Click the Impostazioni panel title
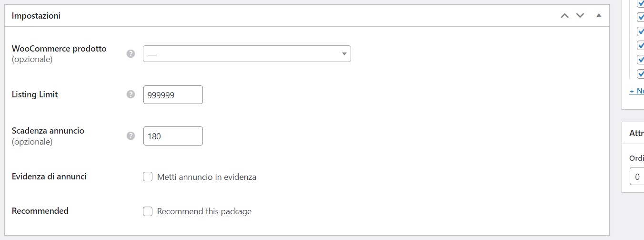Viewport: 644px width, 240px height. (x=36, y=16)
